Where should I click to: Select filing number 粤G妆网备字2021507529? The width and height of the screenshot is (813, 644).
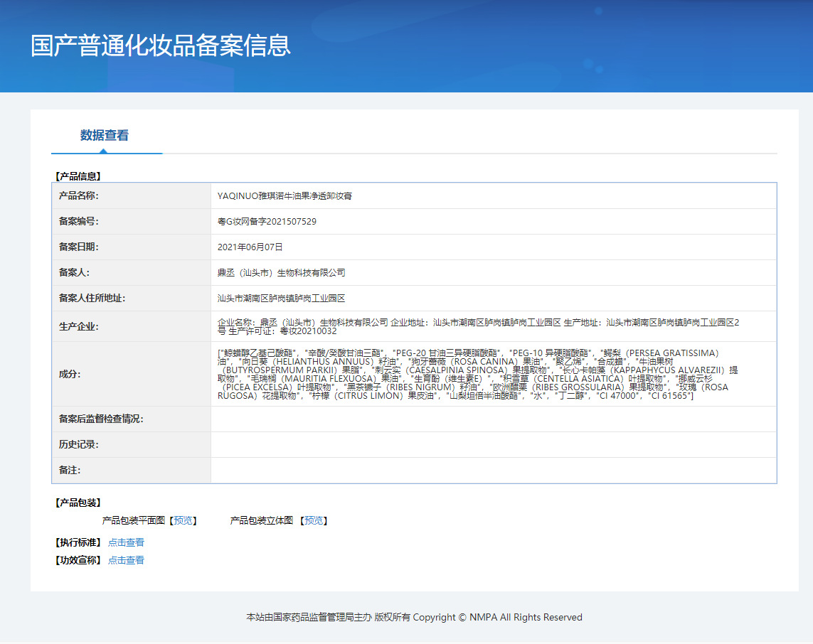267,221
